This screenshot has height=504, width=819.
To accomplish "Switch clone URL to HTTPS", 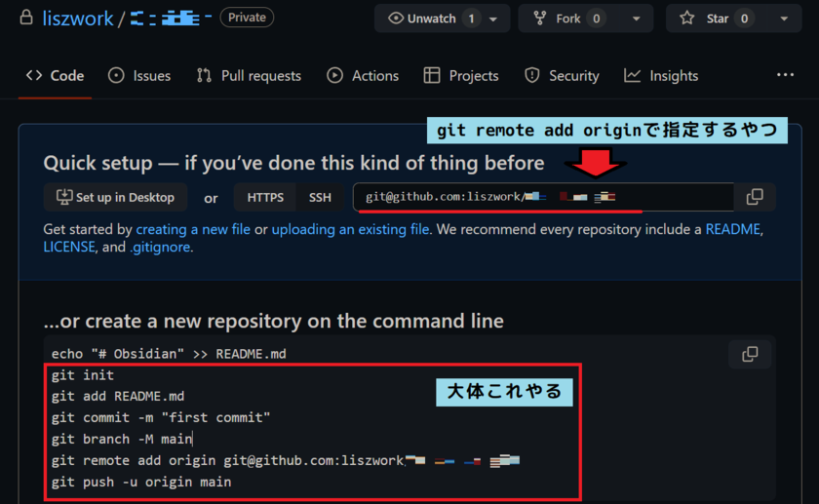I will (265, 197).
